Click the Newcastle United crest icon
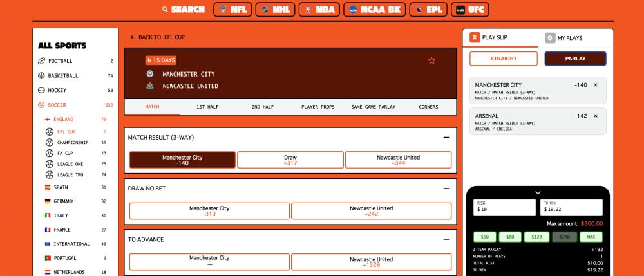The width and height of the screenshot is (644, 276). (150, 86)
